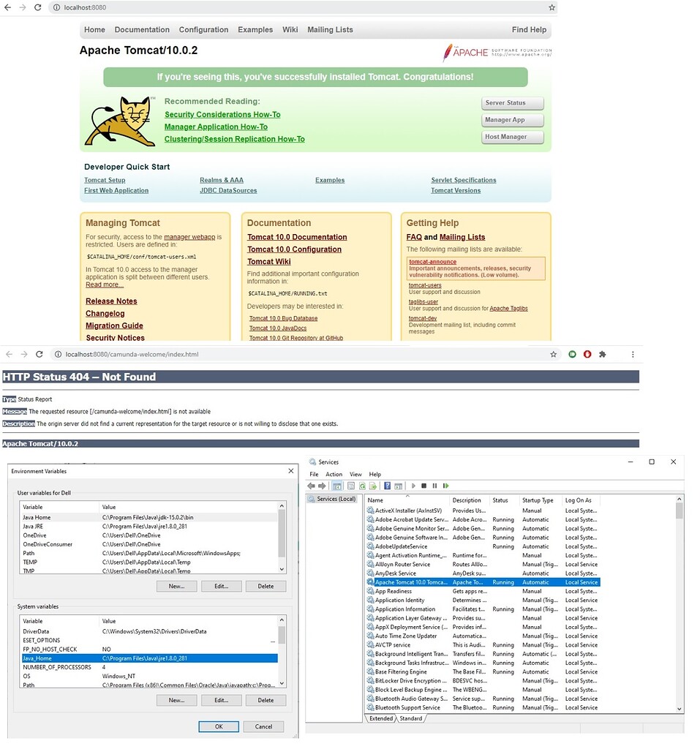Open the Action menu in Services
The width and height of the screenshot is (700, 749).
tap(334, 474)
